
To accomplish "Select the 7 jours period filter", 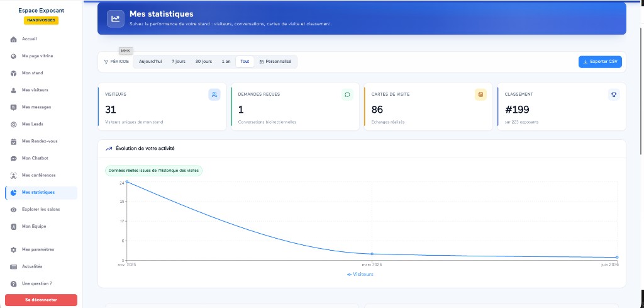I will 178,62.
